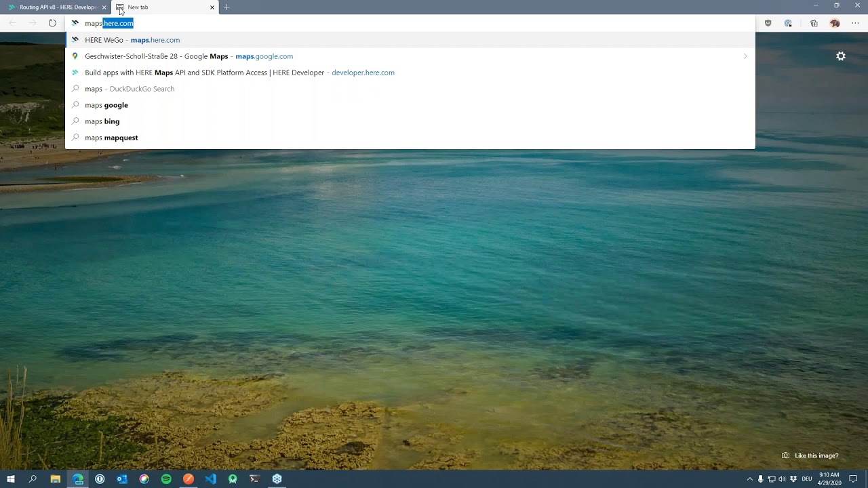The width and height of the screenshot is (868, 488).
Task: Open the uBlock Origin extension icon
Action: (x=768, y=23)
